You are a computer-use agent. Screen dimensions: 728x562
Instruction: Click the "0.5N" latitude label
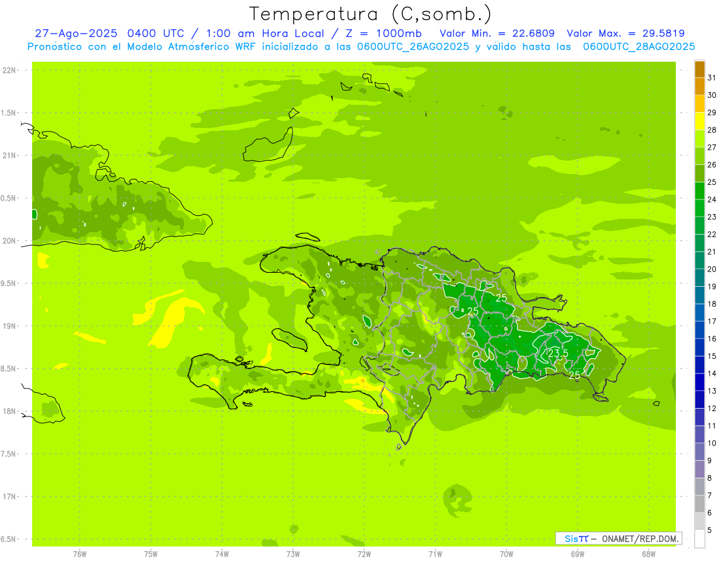point(8,198)
